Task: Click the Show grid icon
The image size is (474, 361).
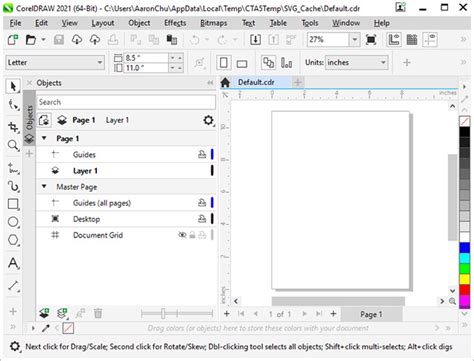Action: click(x=412, y=40)
